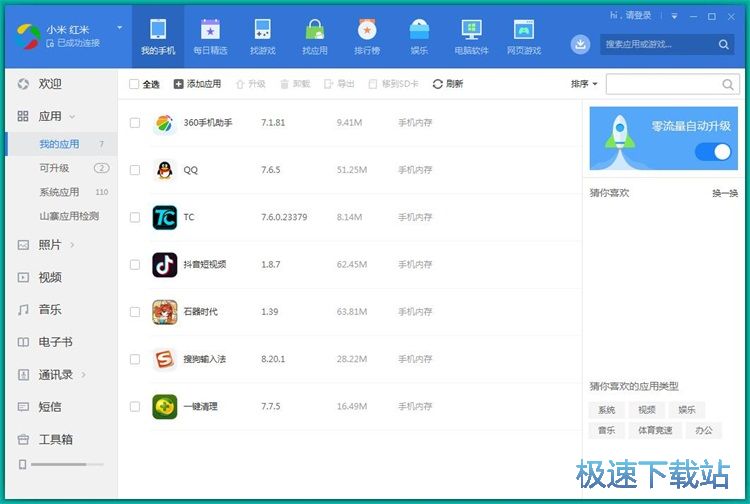750x504 pixels.
Task: Click the QQ penguin app icon
Action: (165, 170)
